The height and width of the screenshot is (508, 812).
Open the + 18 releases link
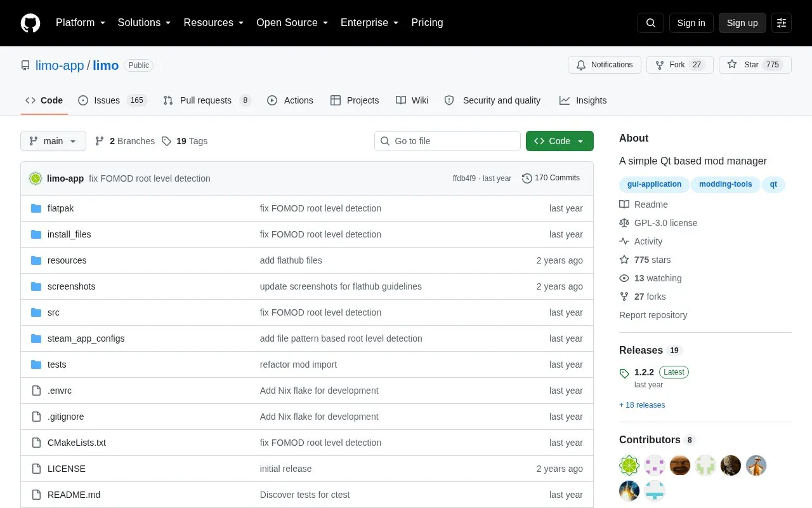642,405
